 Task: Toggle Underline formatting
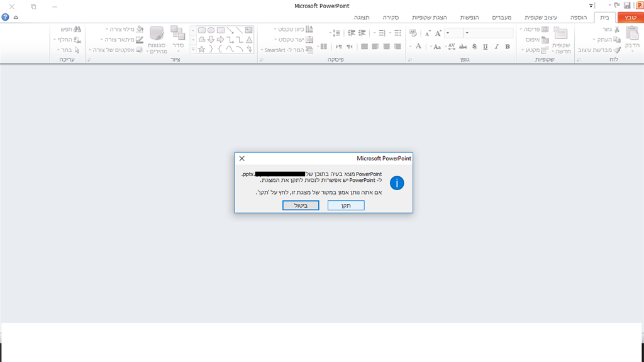486,47
